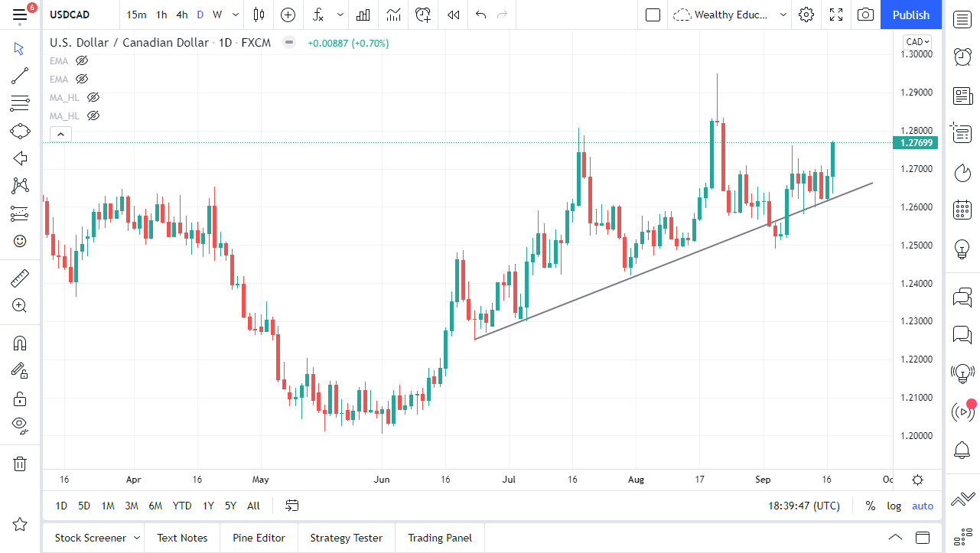
Task: Hide the first EMA with its eye toggle
Action: (x=82, y=60)
